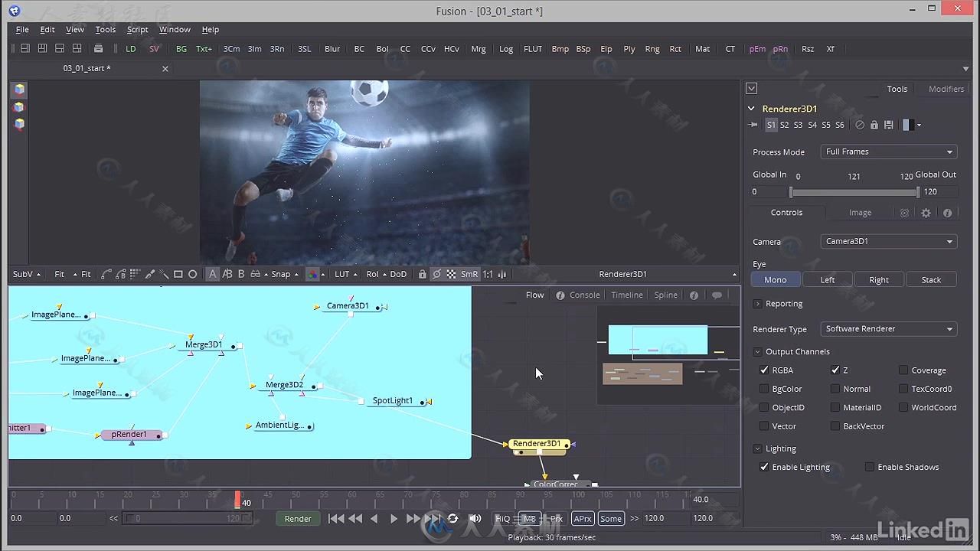Click the Blur tool in the toolbar
Image resolution: width=980 pixels, height=551 pixels.
(x=332, y=49)
